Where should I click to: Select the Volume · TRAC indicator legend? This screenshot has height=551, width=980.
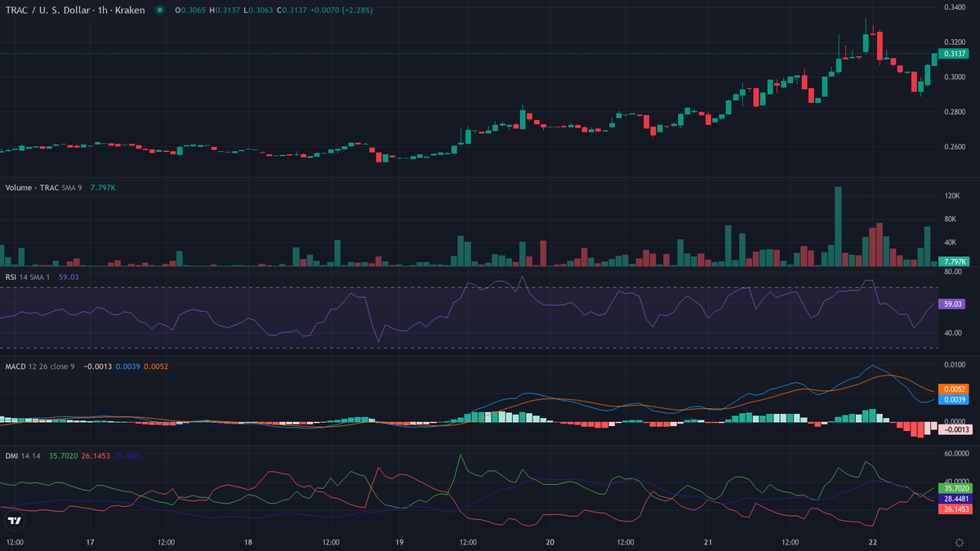(x=42, y=188)
